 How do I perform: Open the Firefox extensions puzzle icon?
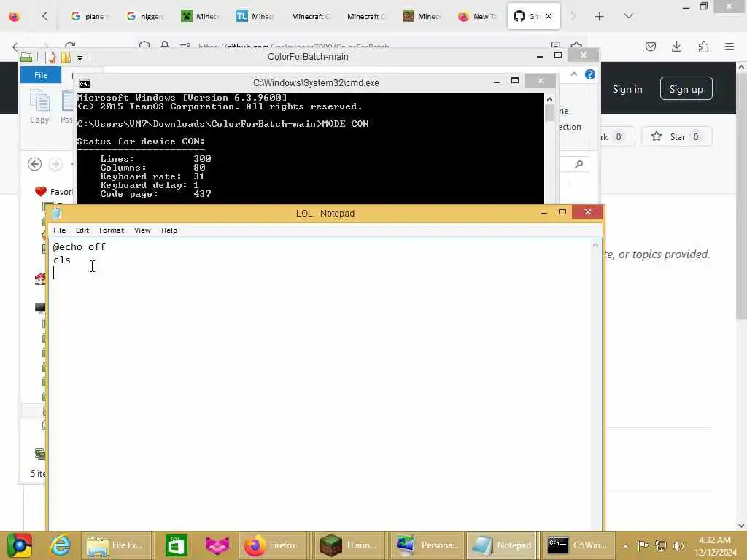pos(703,47)
